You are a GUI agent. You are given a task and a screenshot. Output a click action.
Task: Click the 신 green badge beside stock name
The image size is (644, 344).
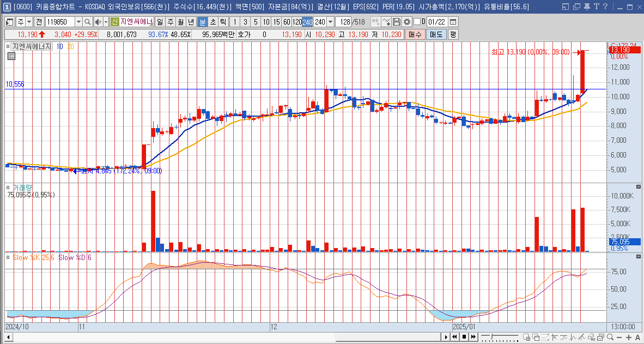(x=114, y=22)
